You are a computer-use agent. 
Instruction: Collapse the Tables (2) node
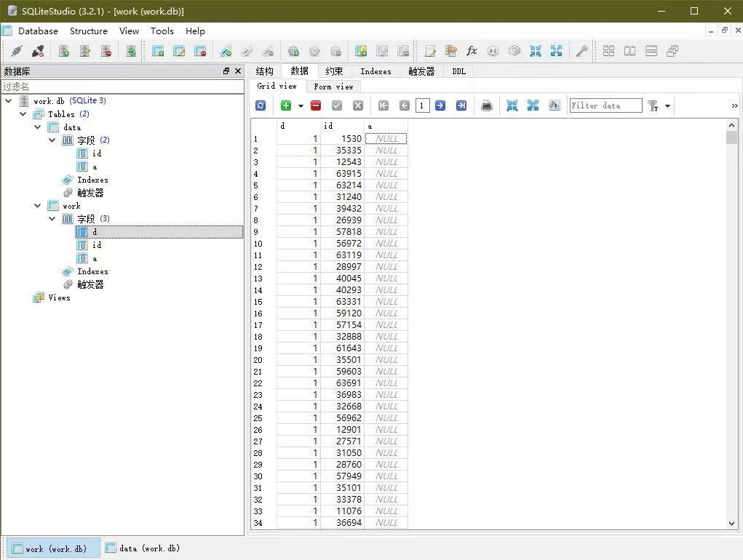pos(23,114)
